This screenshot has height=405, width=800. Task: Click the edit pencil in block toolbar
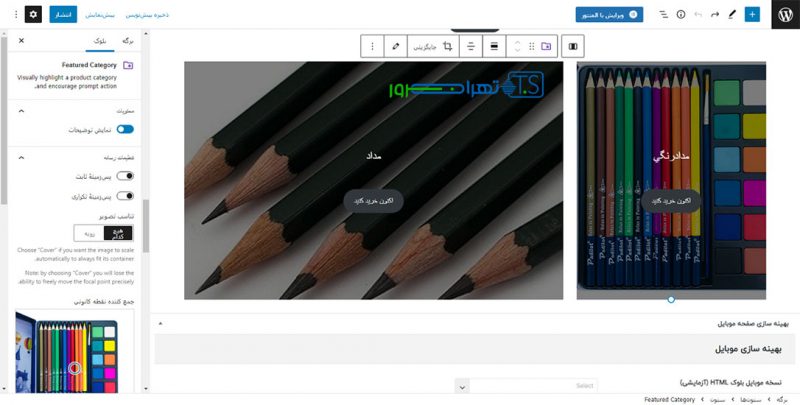pos(397,46)
